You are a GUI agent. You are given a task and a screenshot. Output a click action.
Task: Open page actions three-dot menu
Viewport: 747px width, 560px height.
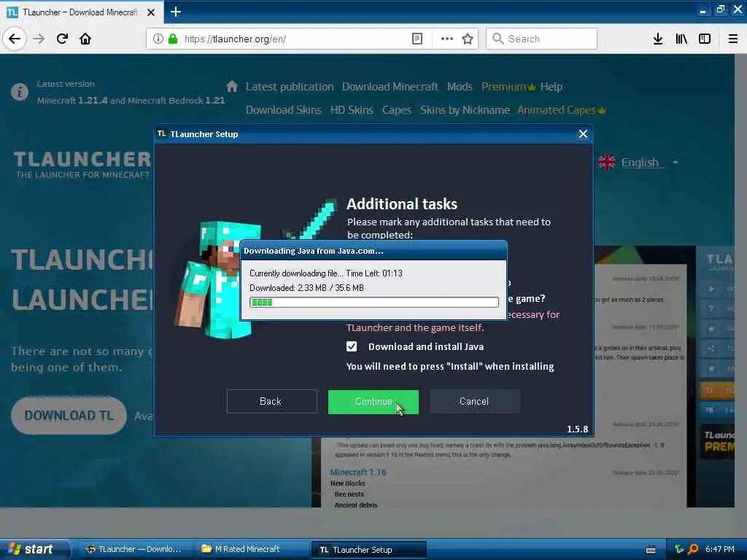tap(447, 39)
